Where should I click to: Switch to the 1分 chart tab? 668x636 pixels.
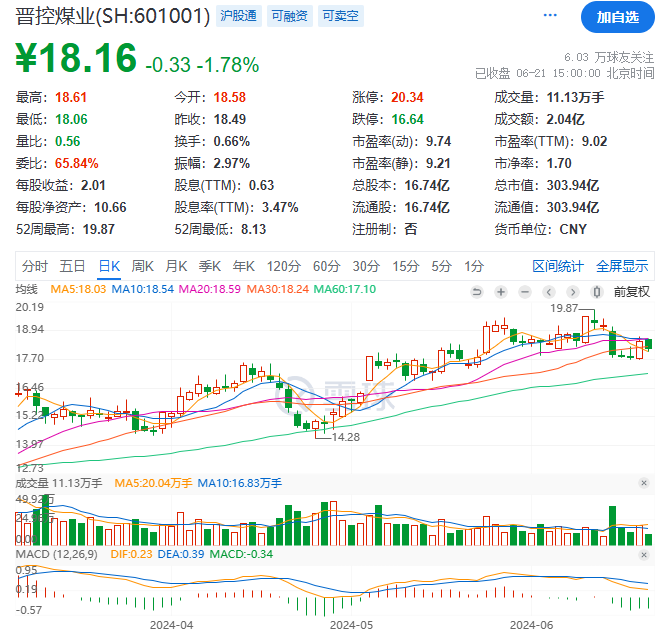474,266
